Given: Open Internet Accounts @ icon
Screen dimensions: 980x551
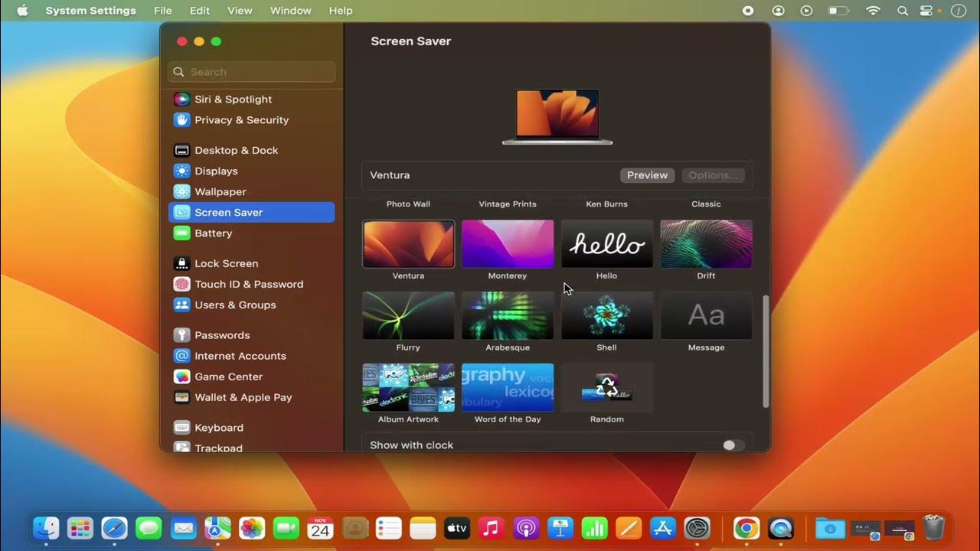Looking at the screenshot, I should tap(181, 356).
